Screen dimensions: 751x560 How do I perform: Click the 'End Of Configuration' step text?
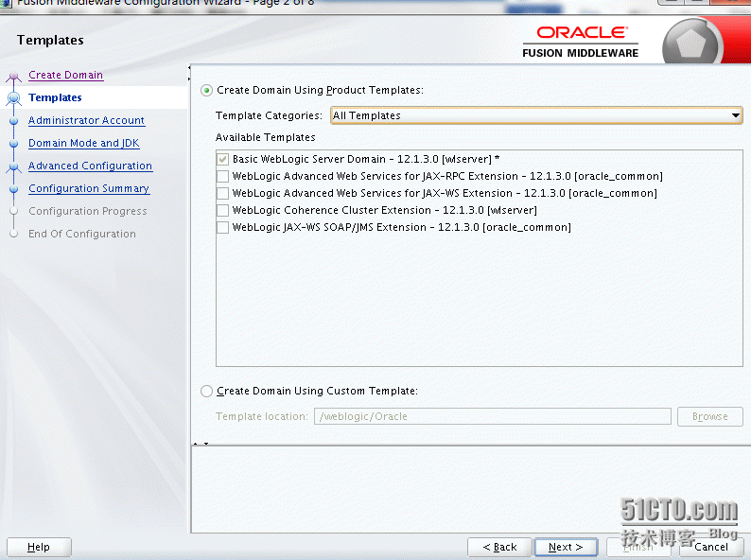(82, 234)
